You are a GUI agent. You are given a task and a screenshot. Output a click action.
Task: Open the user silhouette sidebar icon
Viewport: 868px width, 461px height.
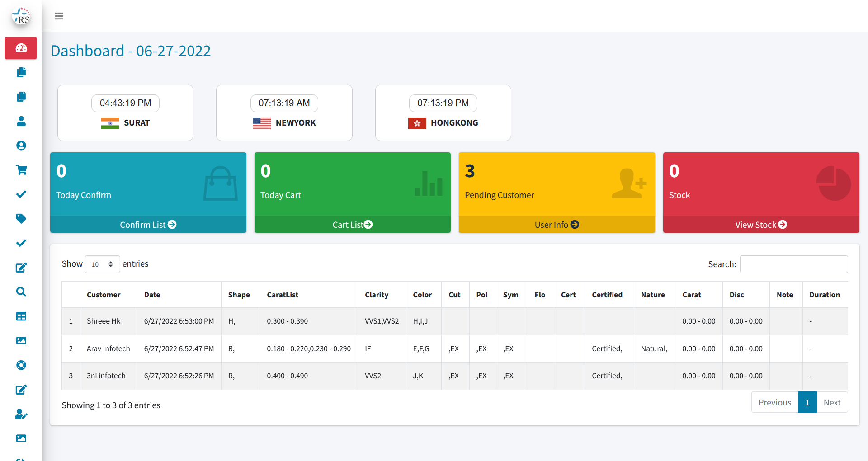click(21, 121)
